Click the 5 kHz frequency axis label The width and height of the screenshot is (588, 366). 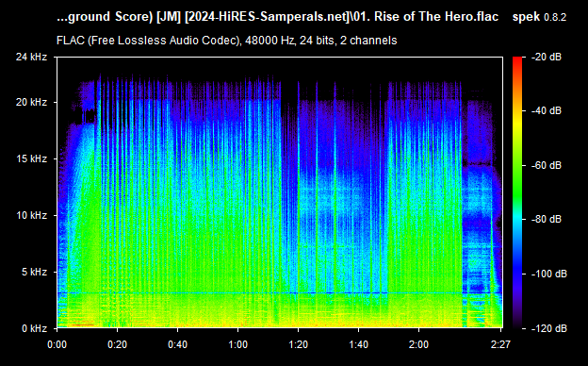tap(34, 272)
